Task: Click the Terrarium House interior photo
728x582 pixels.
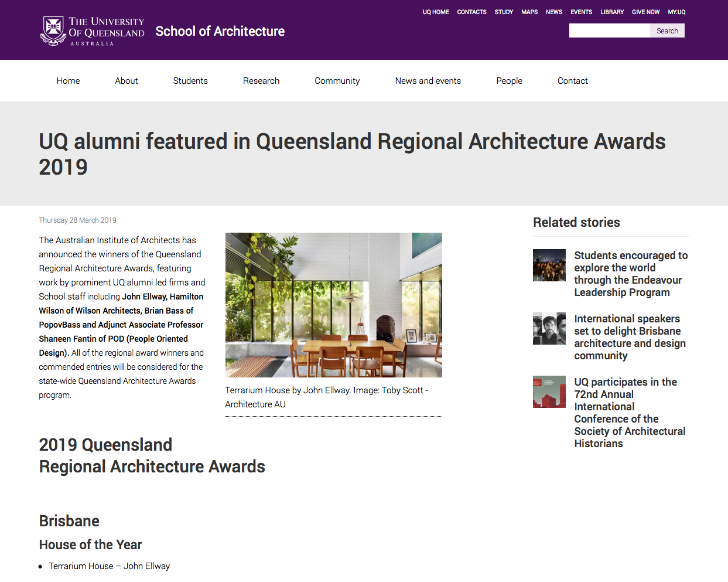Action: pyautogui.click(x=334, y=305)
